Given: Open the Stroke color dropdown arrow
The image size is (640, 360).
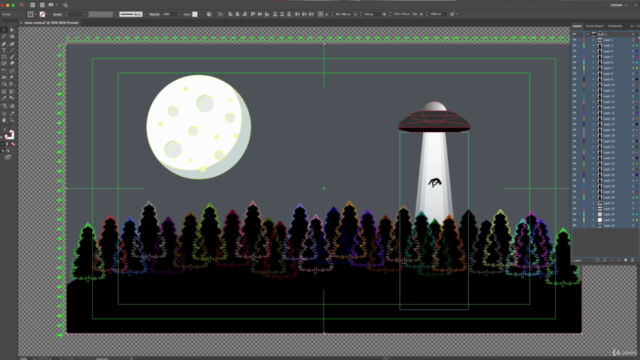Looking at the screenshot, I should coord(48,14).
